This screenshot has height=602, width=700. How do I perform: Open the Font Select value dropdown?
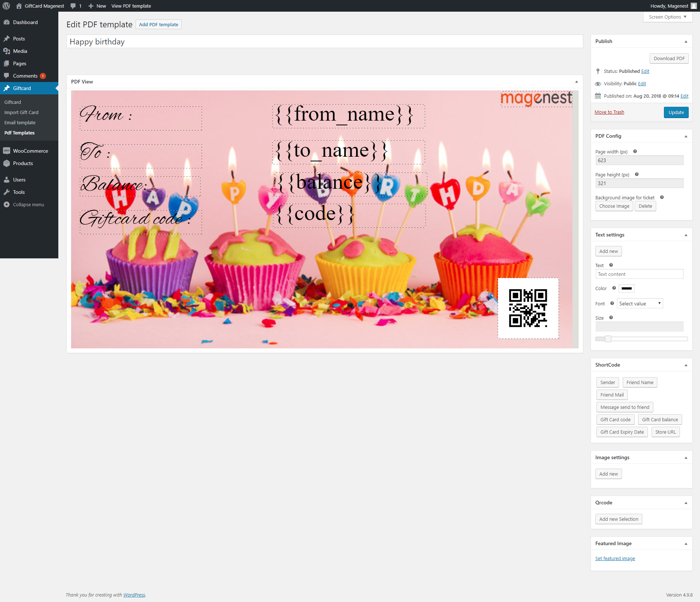(640, 304)
